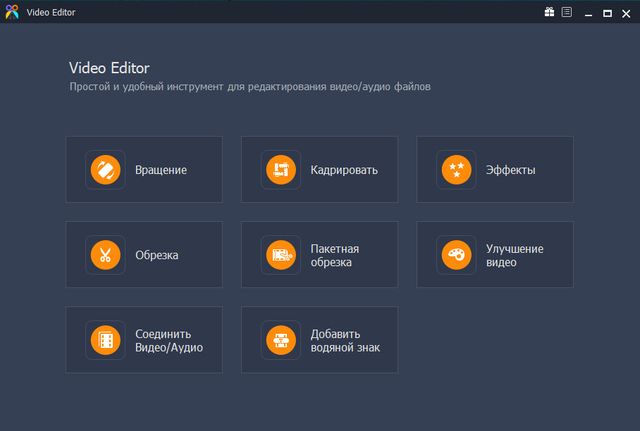
Task: Launch Пакетная обрезка via its label
Action: (x=334, y=255)
